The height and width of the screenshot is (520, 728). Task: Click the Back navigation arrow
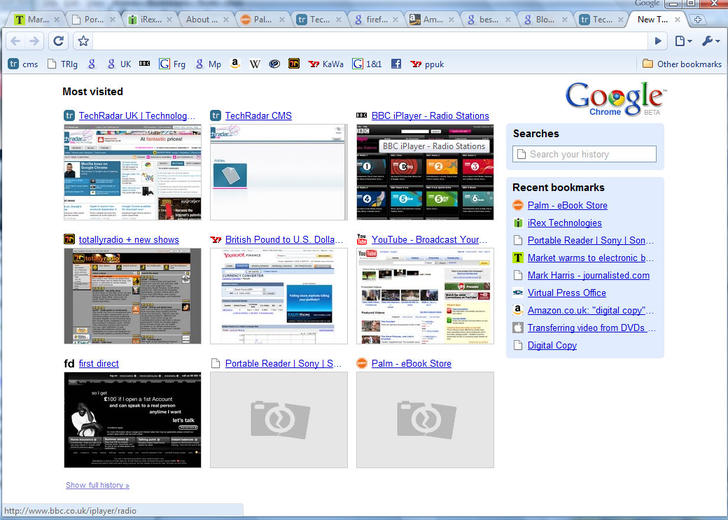[15, 41]
